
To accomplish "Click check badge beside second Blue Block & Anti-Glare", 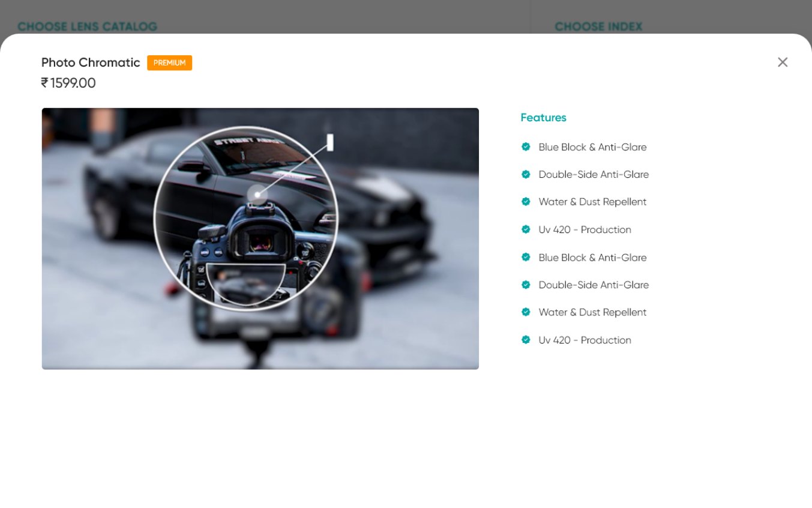I will tap(526, 257).
